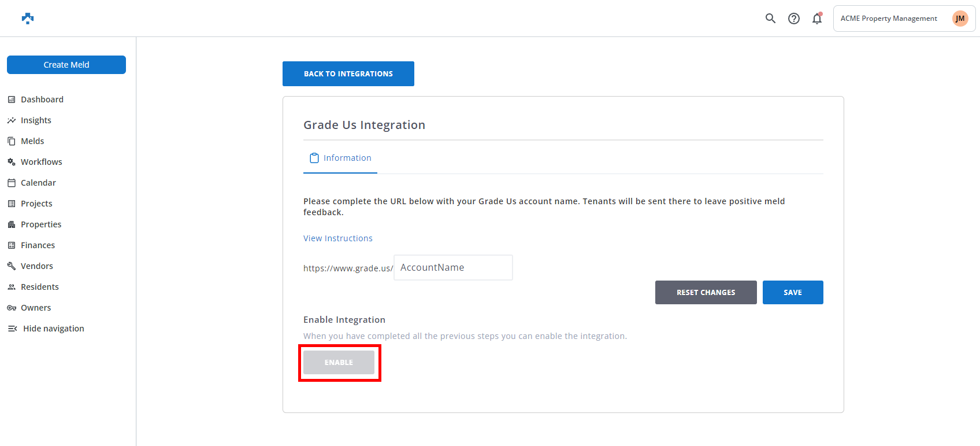Click the Reset Changes button
This screenshot has width=980, height=446.
(706, 293)
